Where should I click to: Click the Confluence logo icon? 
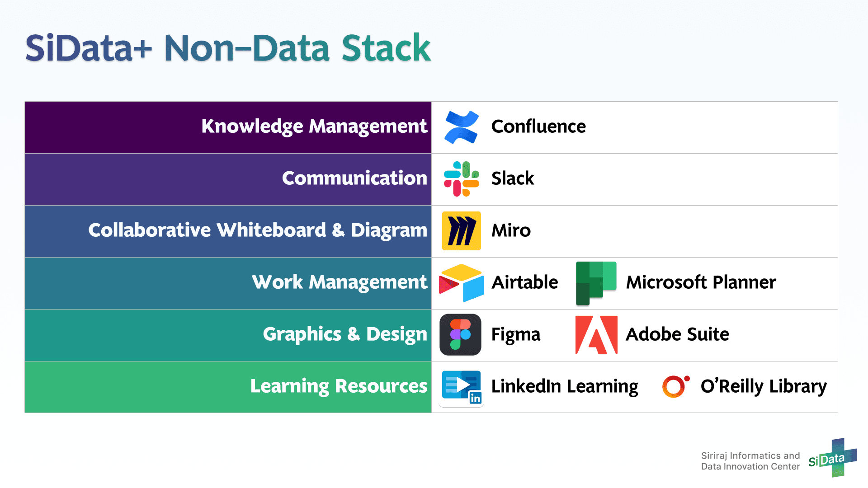pyautogui.click(x=461, y=127)
